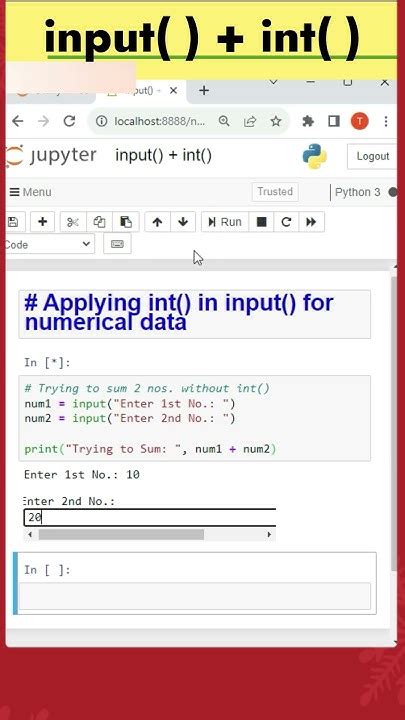Restart the kernel
This screenshot has height=720, width=405.
pyautogui.click(x=287, y=222)
